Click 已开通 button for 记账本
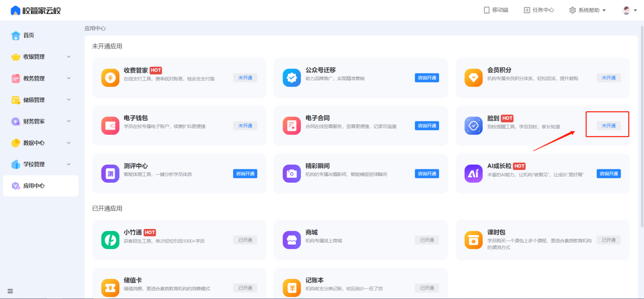The height and width of the screenshot is (299, 644). tap(427, 288)
